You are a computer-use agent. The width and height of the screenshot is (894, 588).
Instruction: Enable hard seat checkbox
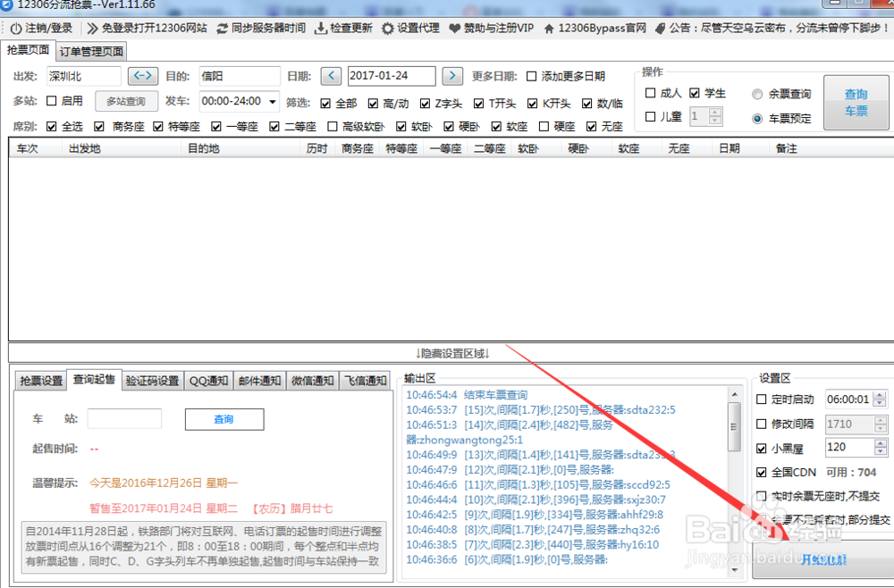tap(544, 127)
